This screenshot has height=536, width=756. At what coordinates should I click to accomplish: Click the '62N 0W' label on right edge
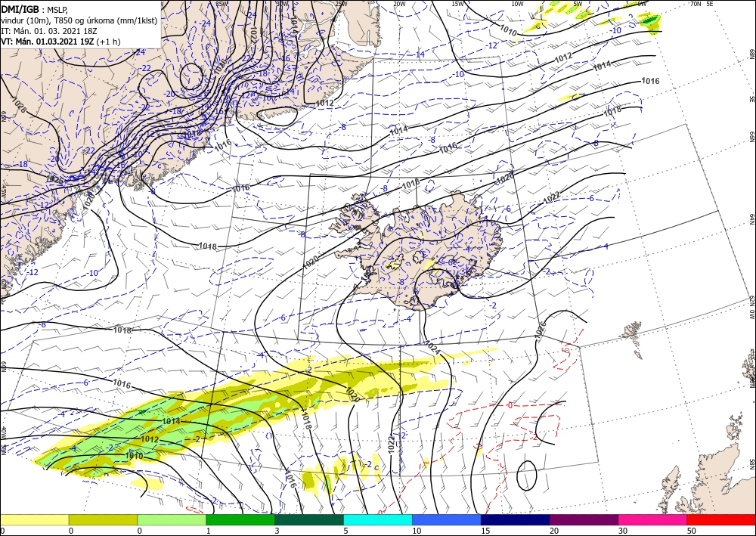751,308
